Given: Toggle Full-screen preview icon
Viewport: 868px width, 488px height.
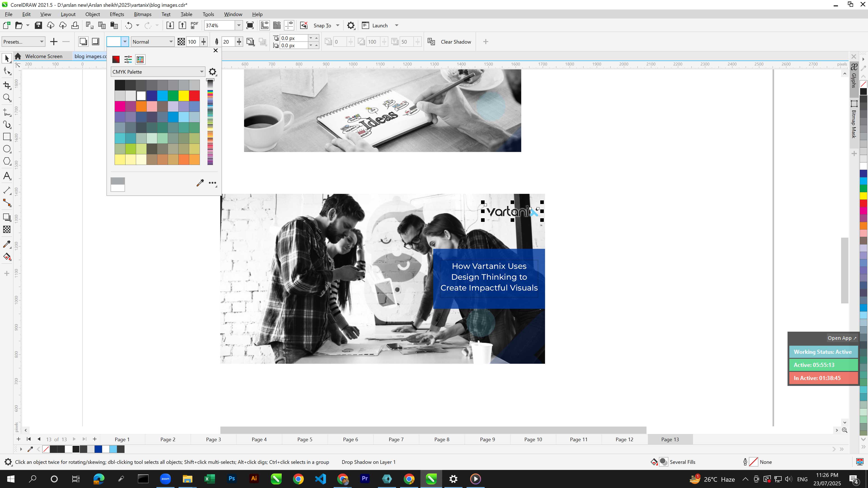Looking at the screenshot, I should tap(250, 25).
